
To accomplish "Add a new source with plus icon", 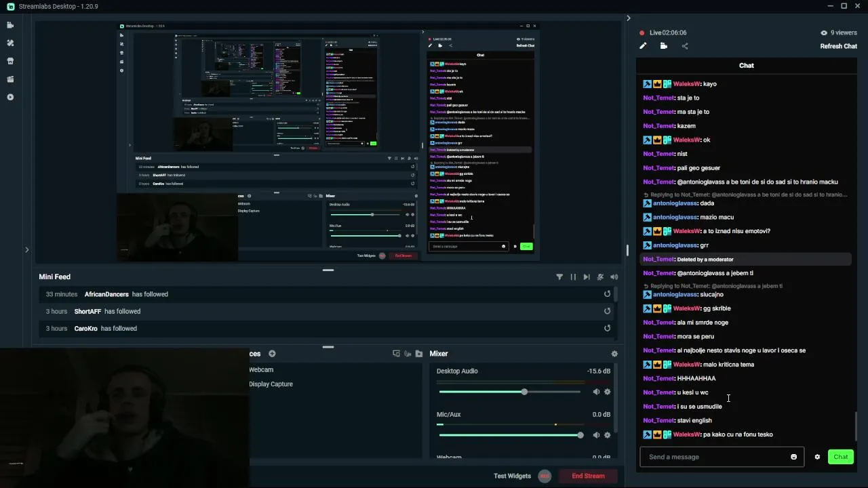I will (x=272, y=354).
